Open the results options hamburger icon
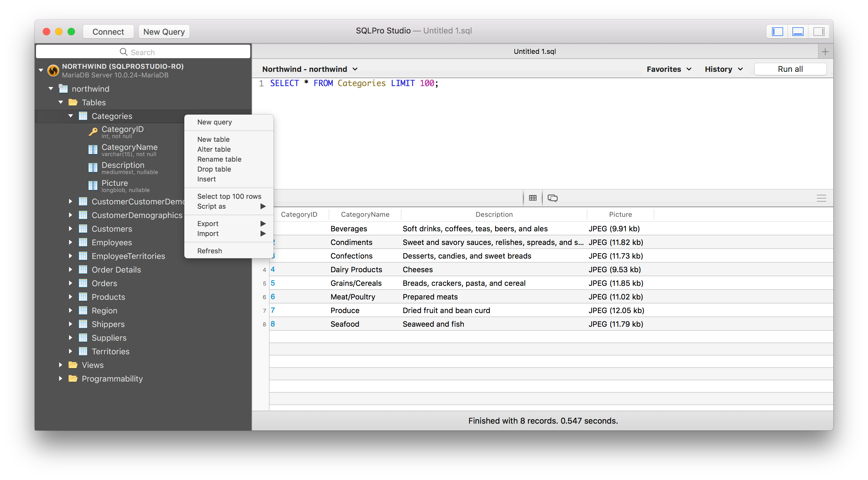The width and height of the screenshot is (868, 480). (821, 198)
